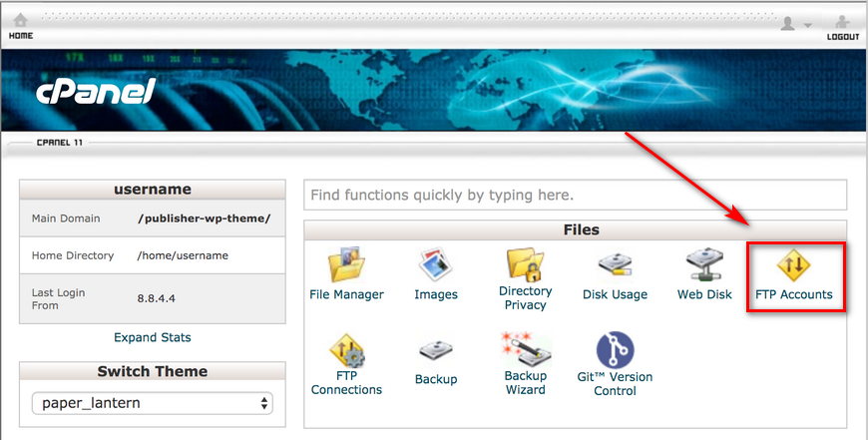Open the File Manager icon
This screenshot has height=440, width=868.
(x=346, y=264)
